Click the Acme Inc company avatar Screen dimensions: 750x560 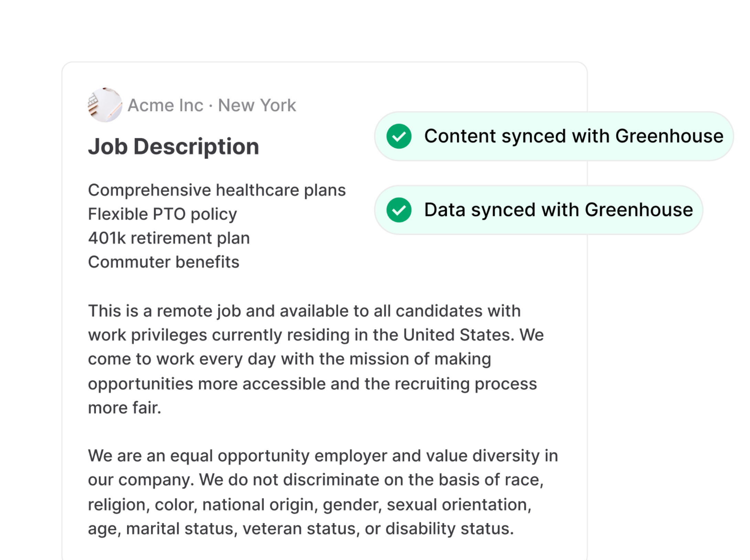pyautogui.click(x=105, y=105)
